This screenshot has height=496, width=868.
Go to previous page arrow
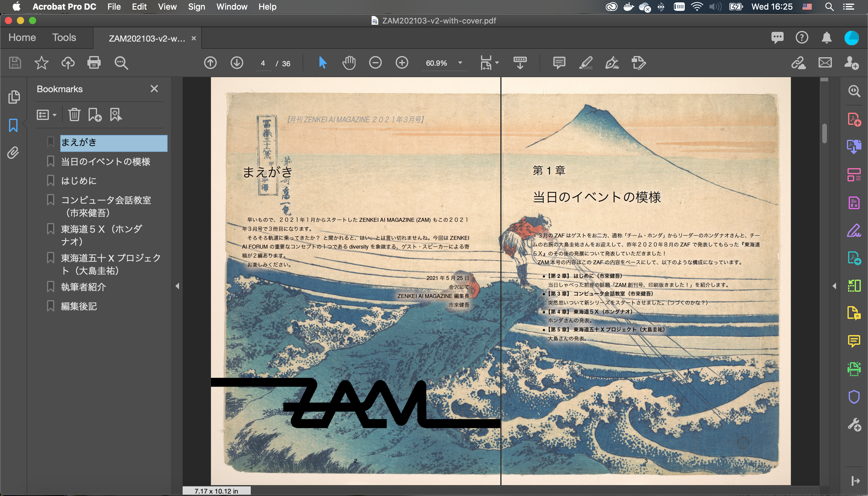coord(210,63)
